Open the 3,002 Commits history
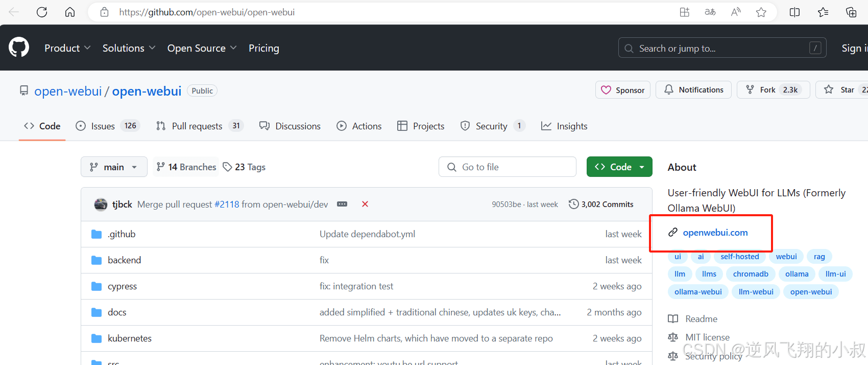 pos(601,204)
